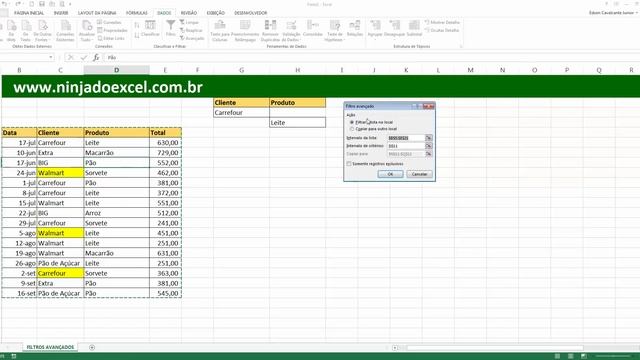Open user account Edson Cavalcante dropdown
Screen dimensions: 640x360
coord(613,13)
